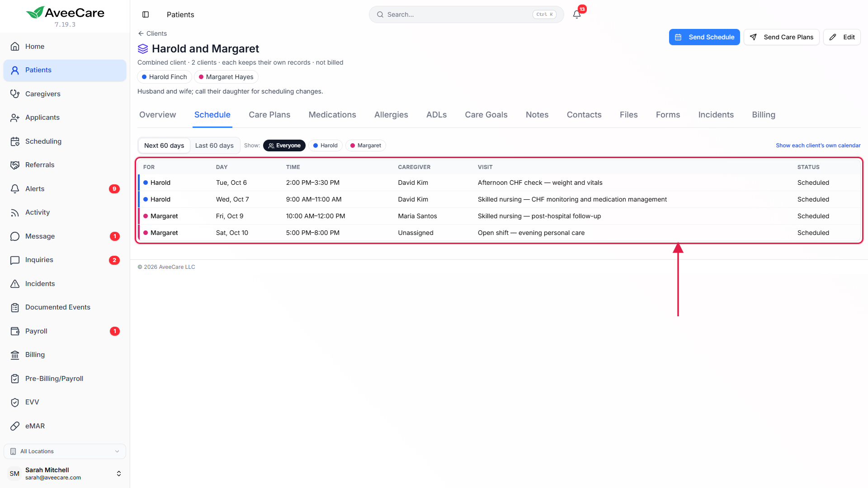868x488 pixels.
Task: Click the Payroll wallet icon
Action: tap(15, 331)
